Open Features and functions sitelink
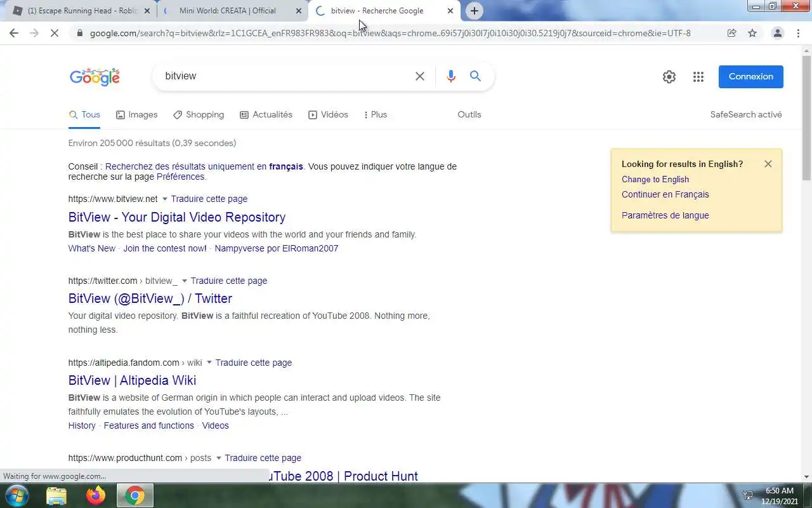The width and height of the screenshot is (812, 508). click(x=149, y=425)
